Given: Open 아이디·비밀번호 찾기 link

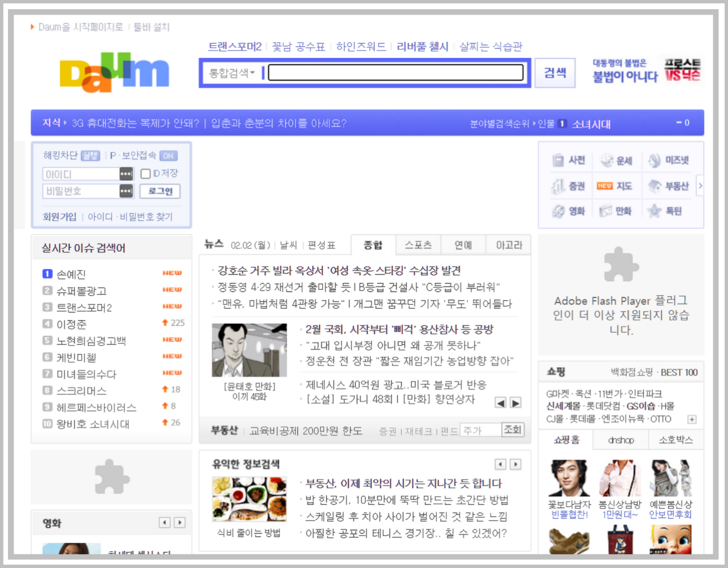Looking at the screenshot, I should 130,217.
